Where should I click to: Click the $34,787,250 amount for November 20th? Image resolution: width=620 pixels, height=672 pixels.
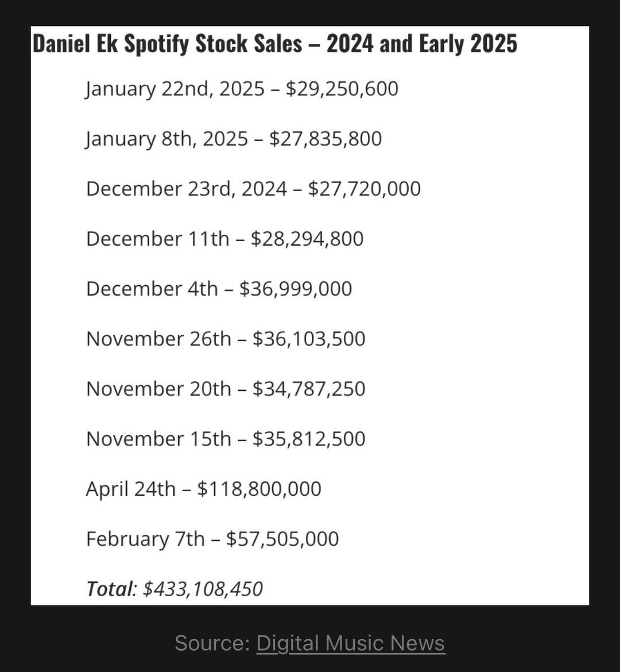309,389
